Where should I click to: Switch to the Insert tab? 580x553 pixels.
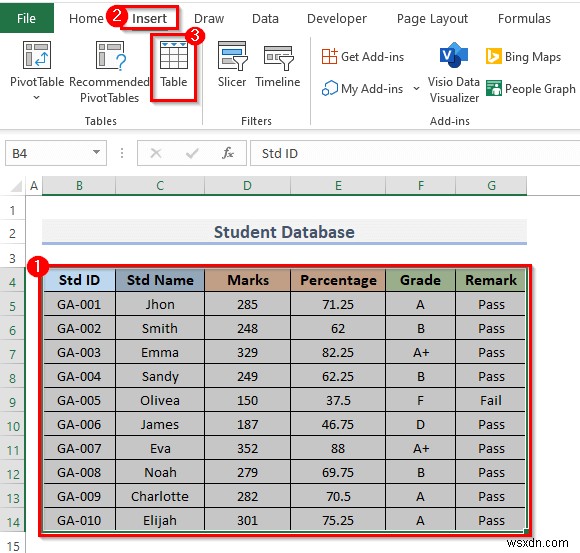coord(149,18)
